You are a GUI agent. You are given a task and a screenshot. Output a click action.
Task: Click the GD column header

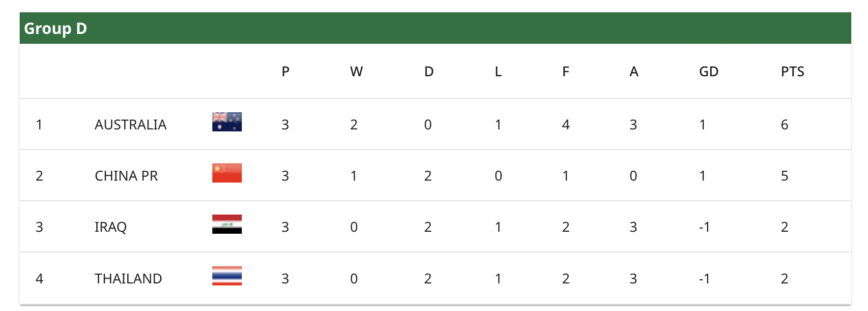(708, 72)
